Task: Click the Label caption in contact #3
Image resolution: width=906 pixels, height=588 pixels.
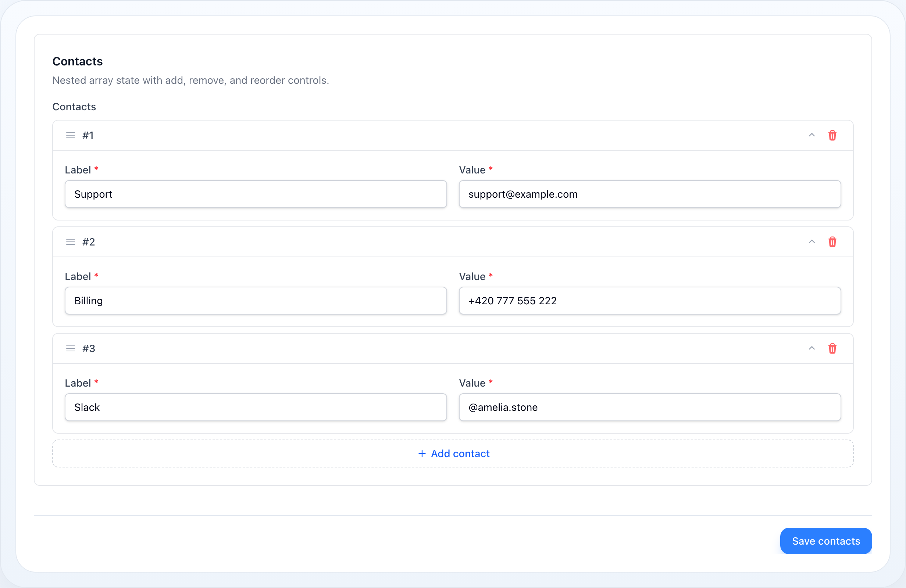Action: (78, 383)
